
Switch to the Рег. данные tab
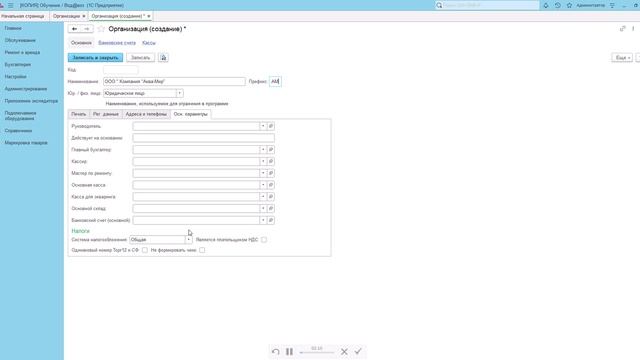[106, 114]
